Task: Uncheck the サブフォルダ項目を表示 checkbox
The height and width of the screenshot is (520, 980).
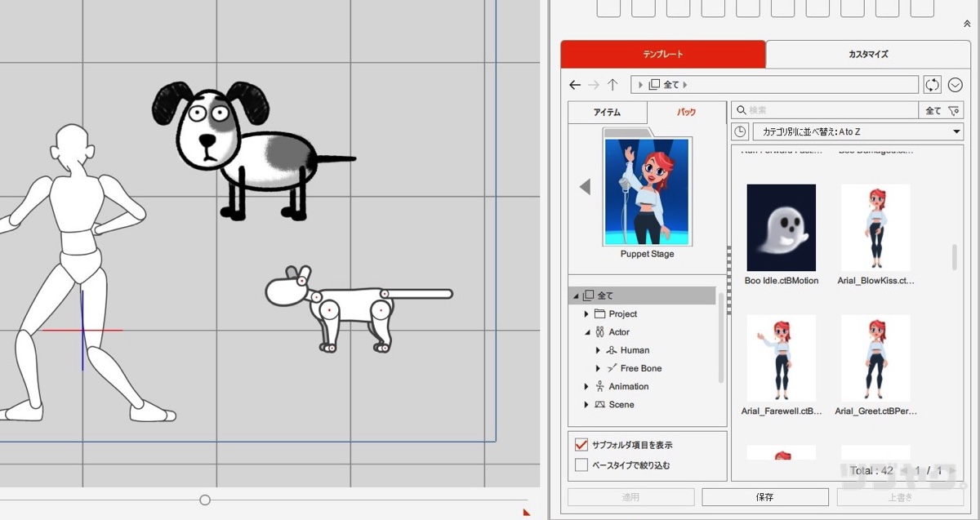Action: [581, 445]
